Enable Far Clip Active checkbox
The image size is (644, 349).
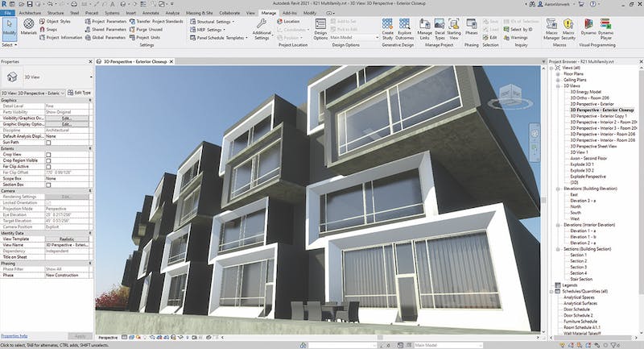(48, 167)
